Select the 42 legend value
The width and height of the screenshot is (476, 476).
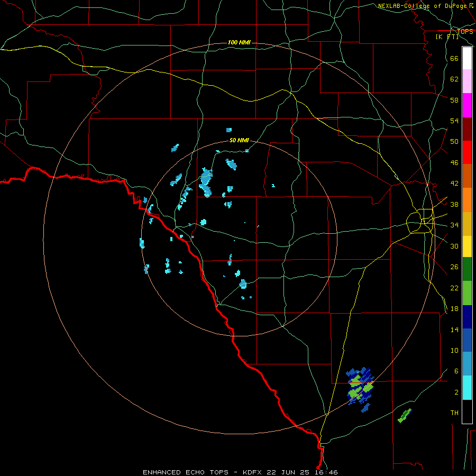(x=454, y=184)
